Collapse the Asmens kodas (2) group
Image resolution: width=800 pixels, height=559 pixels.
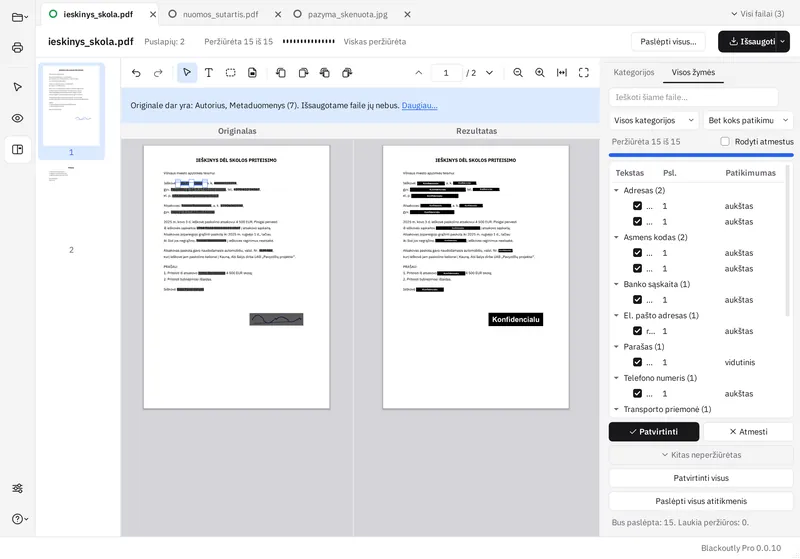coord(616,237)
